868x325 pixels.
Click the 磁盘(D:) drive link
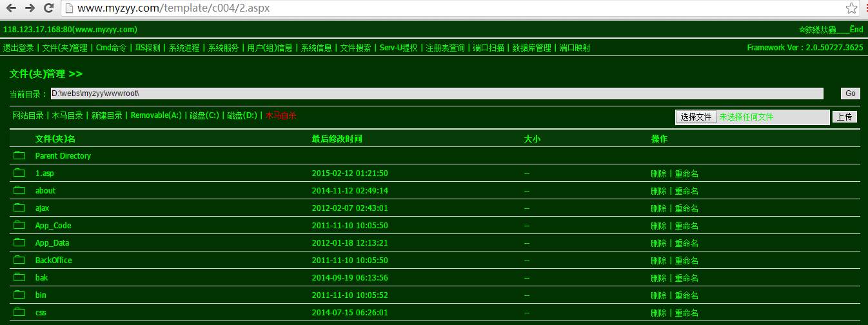(x=242, y=116)
